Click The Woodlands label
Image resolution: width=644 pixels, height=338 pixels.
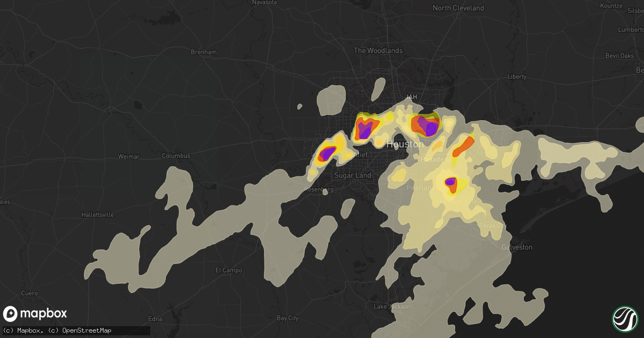coord(378,51)
